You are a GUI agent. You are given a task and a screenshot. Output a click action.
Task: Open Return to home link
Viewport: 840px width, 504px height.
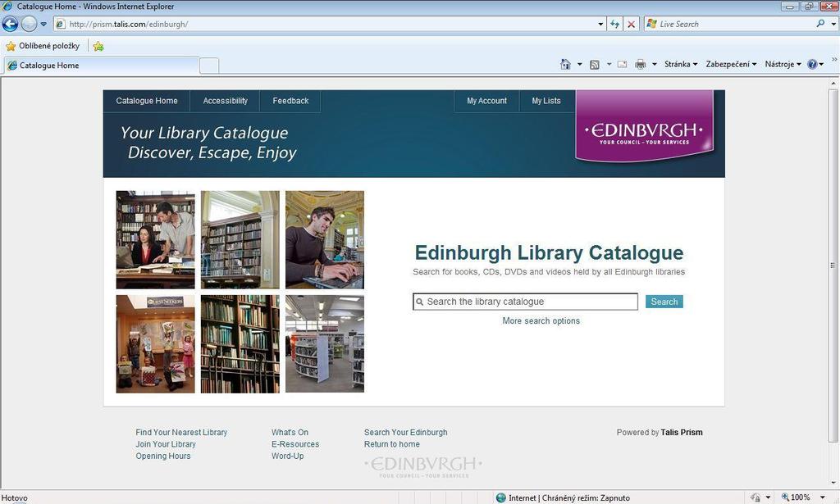point(391,444)
